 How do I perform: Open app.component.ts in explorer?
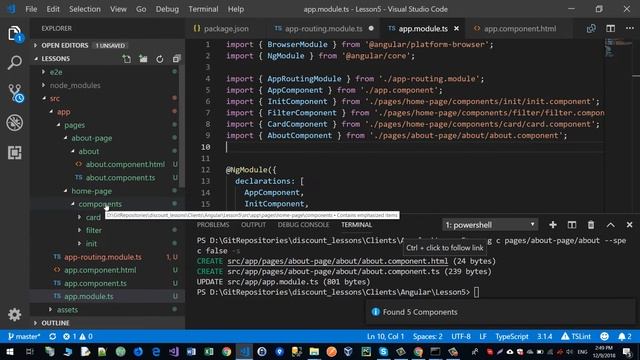[x=95, y=283]
